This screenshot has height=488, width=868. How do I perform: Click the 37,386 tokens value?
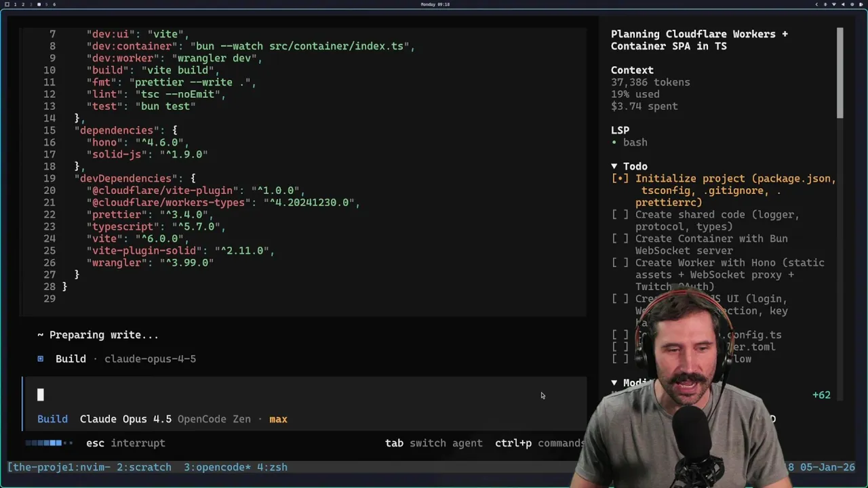(x=650, y=82)
